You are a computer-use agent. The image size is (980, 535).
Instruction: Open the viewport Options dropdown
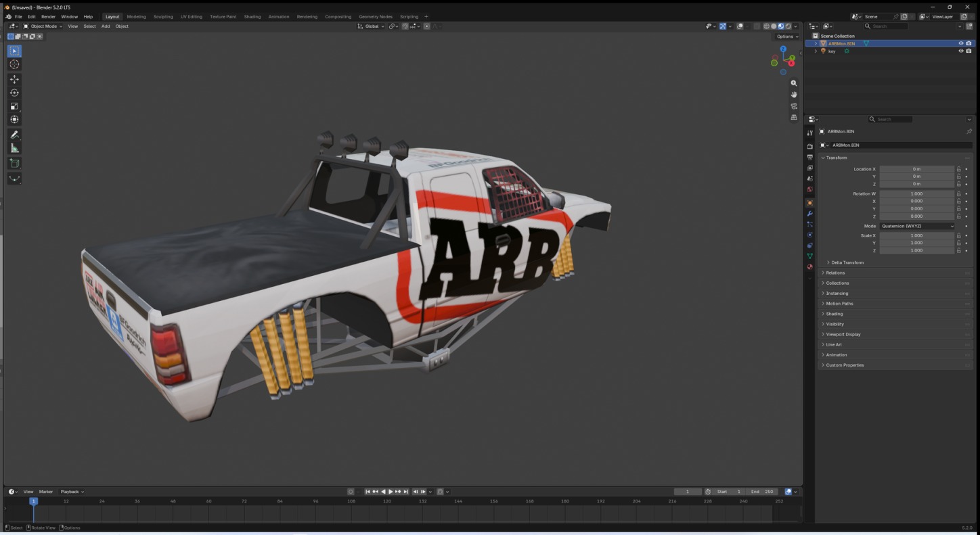click(787, 37)
